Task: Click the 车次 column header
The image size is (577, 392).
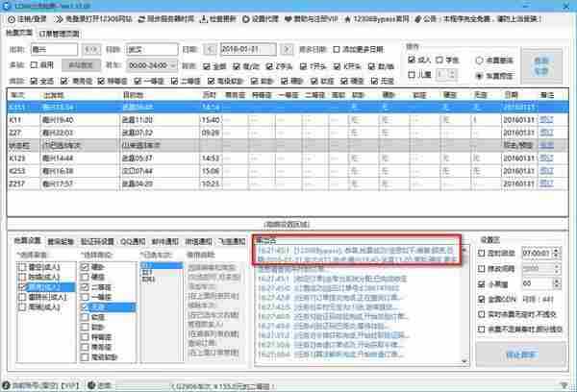Action: pos(17,95)
